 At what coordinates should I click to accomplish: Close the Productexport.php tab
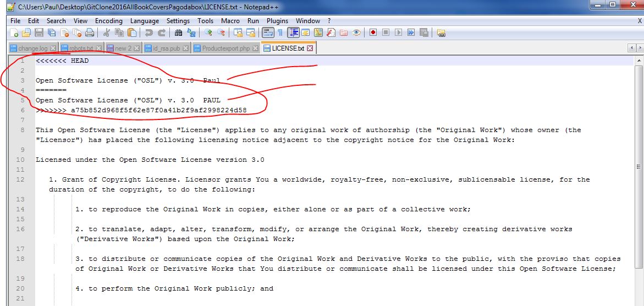point(256,48)
